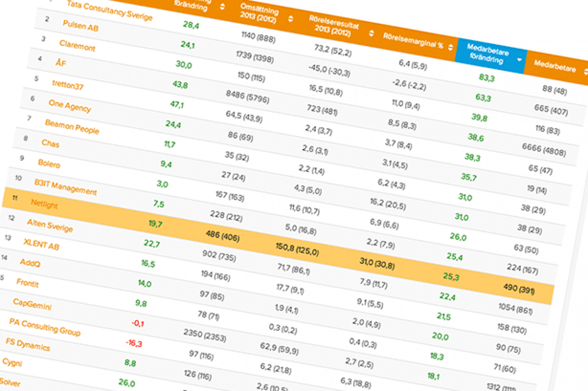Image resolution: width=588 pixels, height=391 pixels.
Task: Select the highlighted Netlight company name
Action: tap(44, 204)
